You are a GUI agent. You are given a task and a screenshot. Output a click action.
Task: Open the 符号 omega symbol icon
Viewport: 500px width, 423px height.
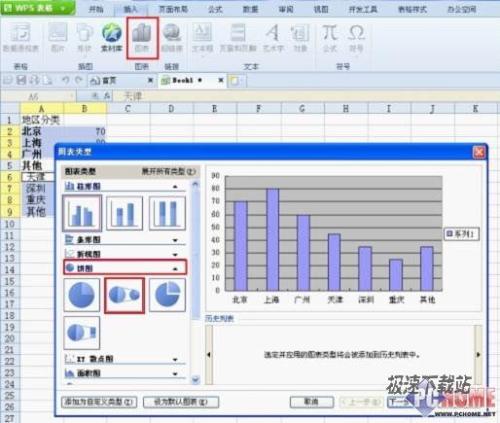(356, 37)
